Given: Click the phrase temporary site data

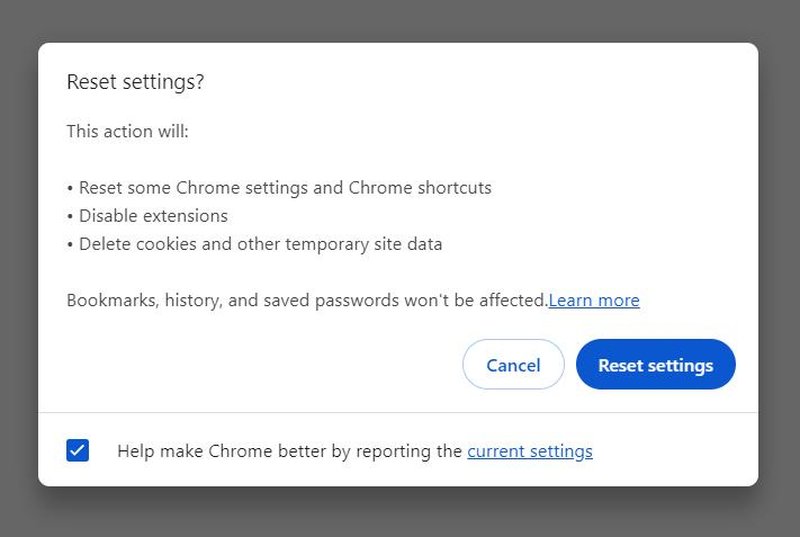Looking at the screenshot, I should click(x=364, y=244).
